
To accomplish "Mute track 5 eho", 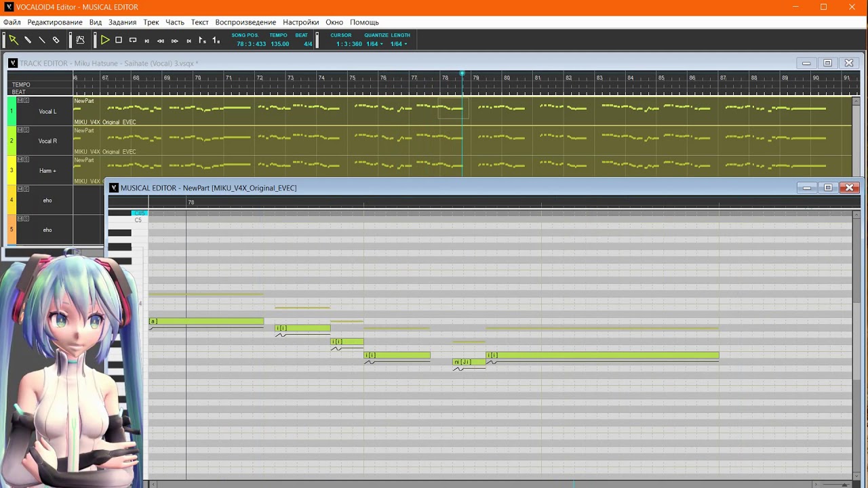I will pyautogui.click(x=20, y=218).
